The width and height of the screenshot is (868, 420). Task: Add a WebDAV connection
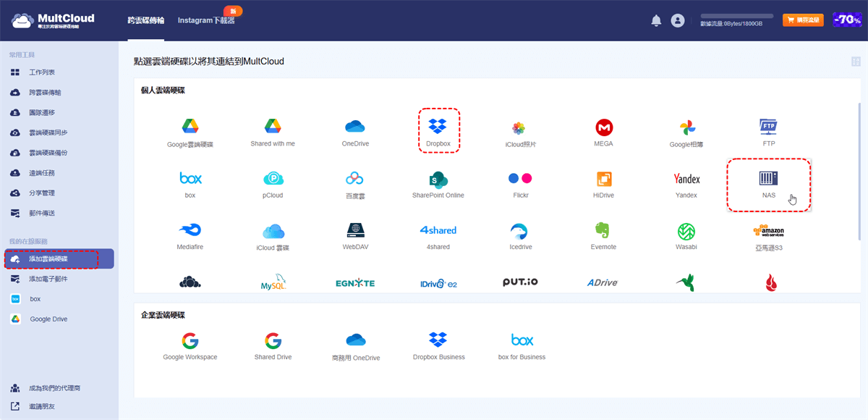coord(355,230)
